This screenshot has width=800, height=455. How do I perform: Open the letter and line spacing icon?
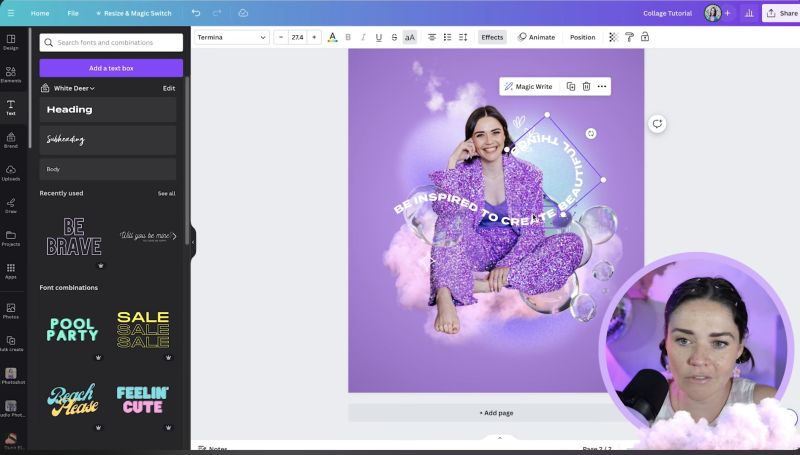tap(463, 37)
